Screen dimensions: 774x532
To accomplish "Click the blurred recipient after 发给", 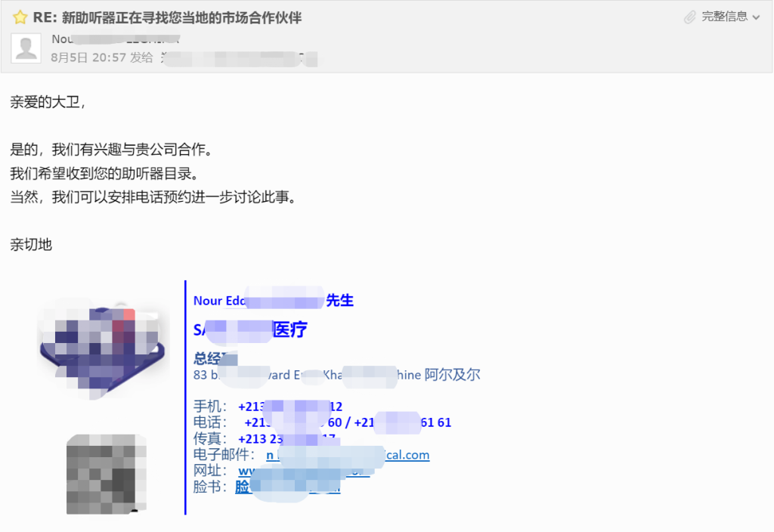I will (x=239, y=58).
